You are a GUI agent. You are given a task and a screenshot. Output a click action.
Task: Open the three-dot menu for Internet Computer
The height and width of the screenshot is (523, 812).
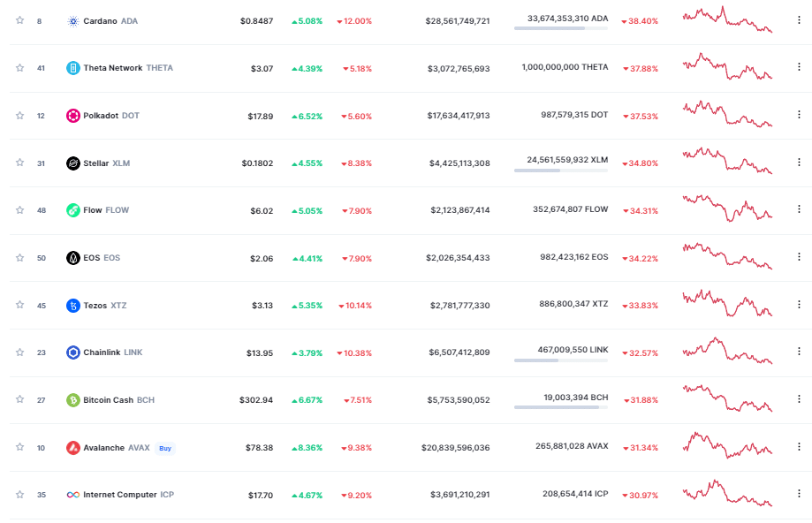(799, 494)
